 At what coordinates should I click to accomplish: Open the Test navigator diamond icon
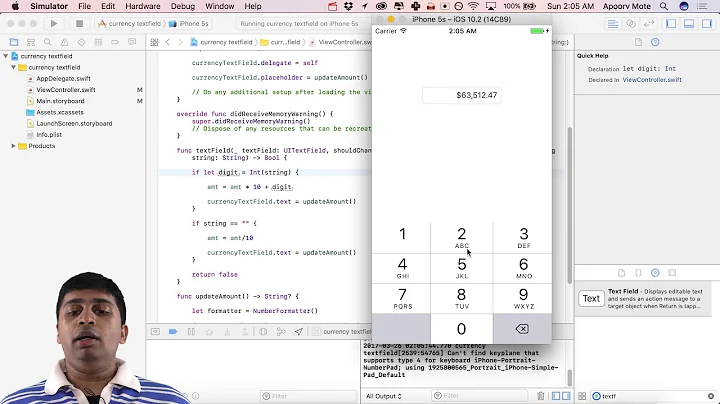click(81, 42)
